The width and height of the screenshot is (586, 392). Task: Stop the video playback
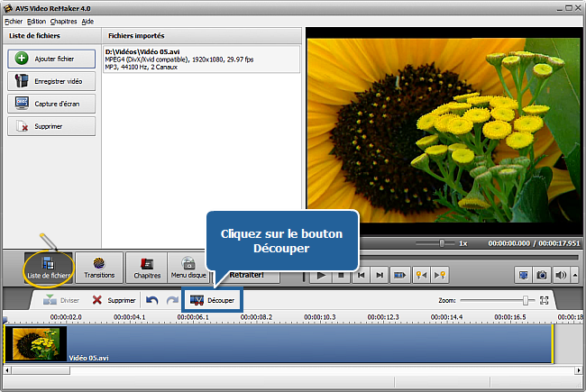[x=340, y=275]
